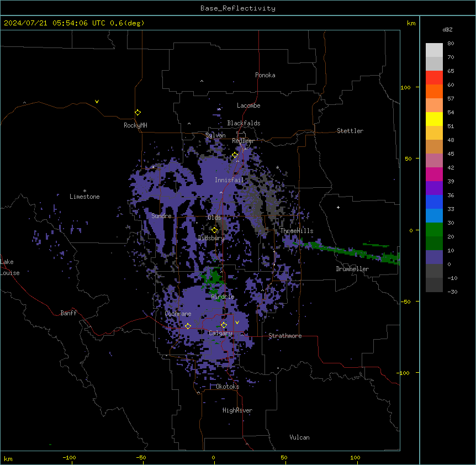Click the yellow diamond marker between Olds and Didsbury
476x465 pixels.
(215, 230)
